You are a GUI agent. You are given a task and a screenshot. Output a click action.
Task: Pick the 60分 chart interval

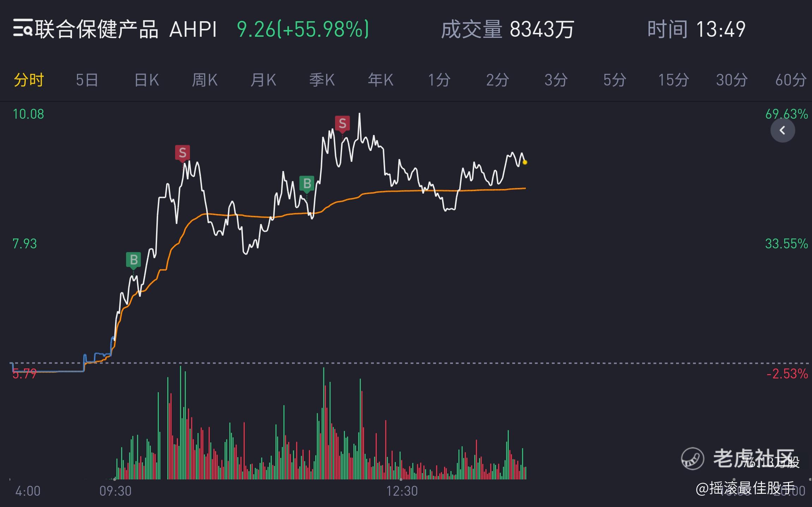click(x=791, y=80)
